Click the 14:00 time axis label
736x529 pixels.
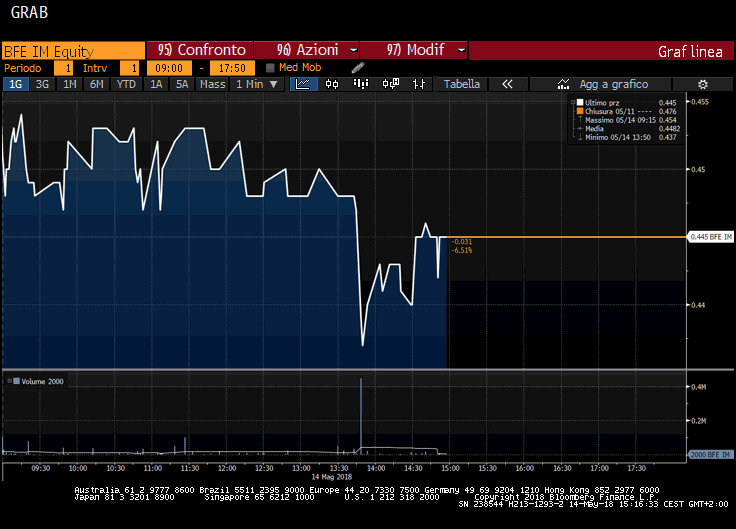376,468
